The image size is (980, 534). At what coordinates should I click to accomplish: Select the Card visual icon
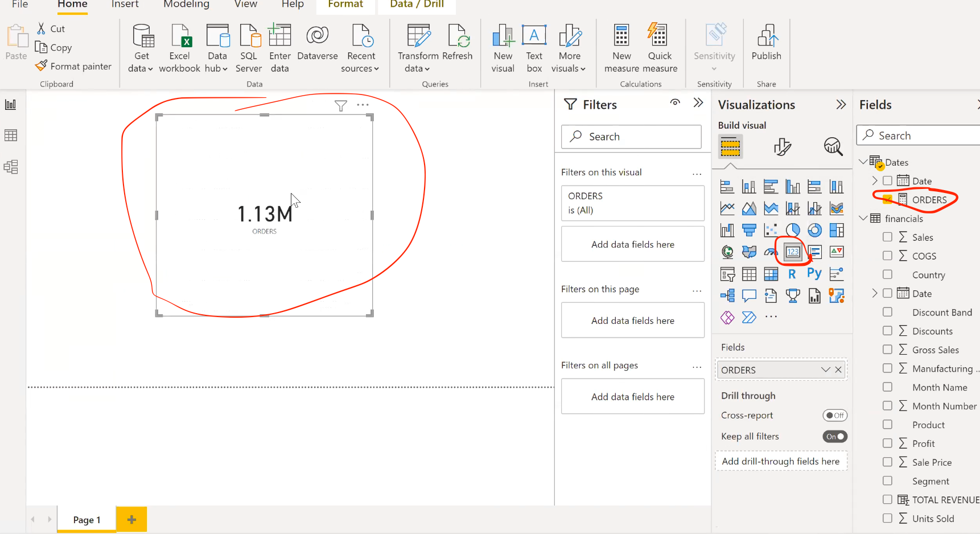(793, 252)
